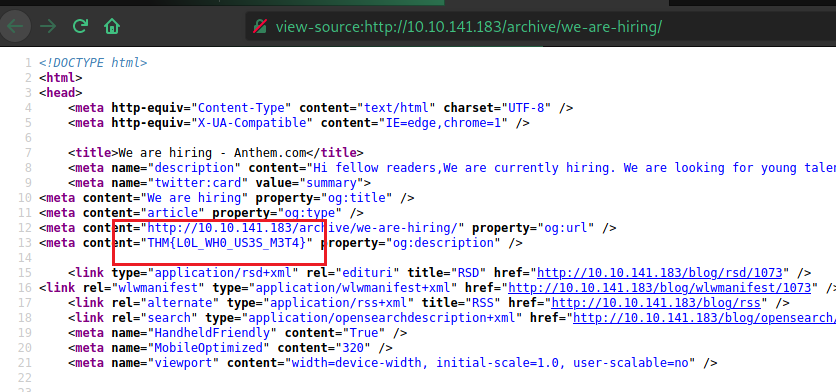
Task: Select the viewport "width=device-width" content value
Action: coord(357,363)
